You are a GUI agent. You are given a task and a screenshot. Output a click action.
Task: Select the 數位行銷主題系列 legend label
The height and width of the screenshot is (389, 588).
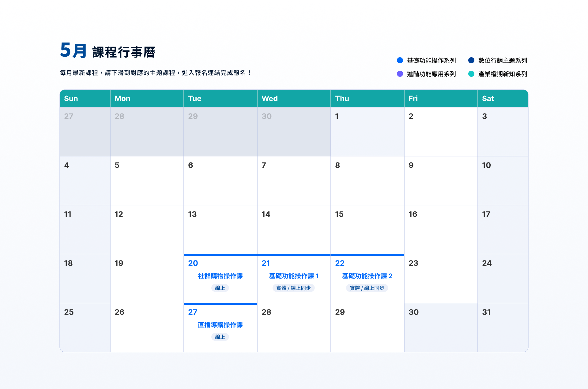coord(503,61)
